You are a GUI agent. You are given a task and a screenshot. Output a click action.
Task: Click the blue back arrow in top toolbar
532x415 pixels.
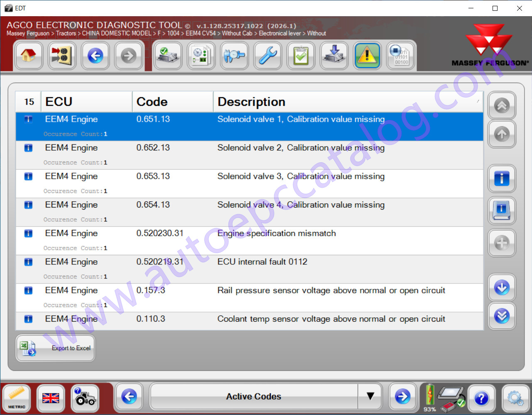click(96, 56)
